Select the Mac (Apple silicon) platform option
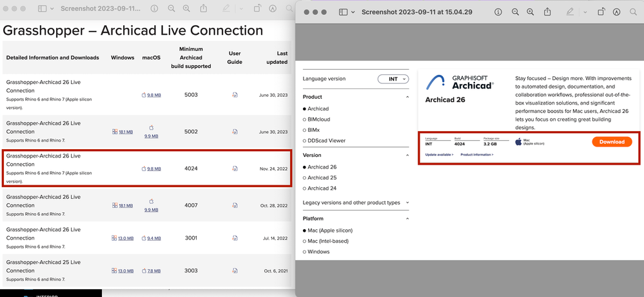 tap(327, 230)
